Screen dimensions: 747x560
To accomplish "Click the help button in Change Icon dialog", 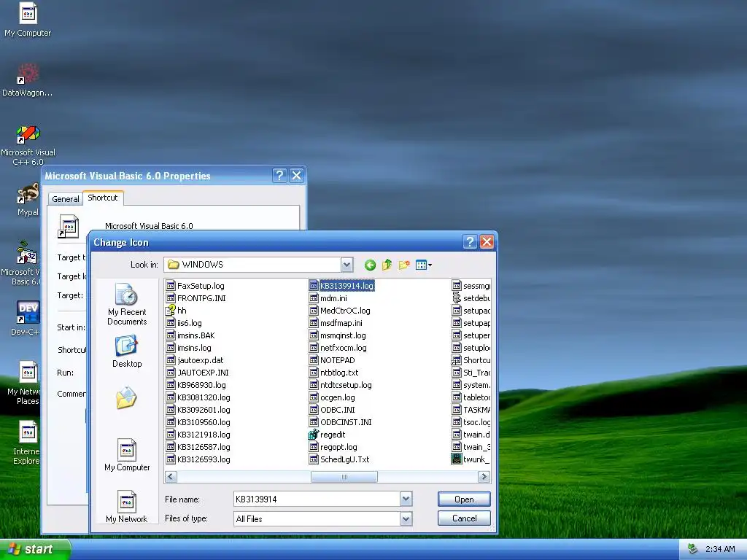I will (470, 242).
